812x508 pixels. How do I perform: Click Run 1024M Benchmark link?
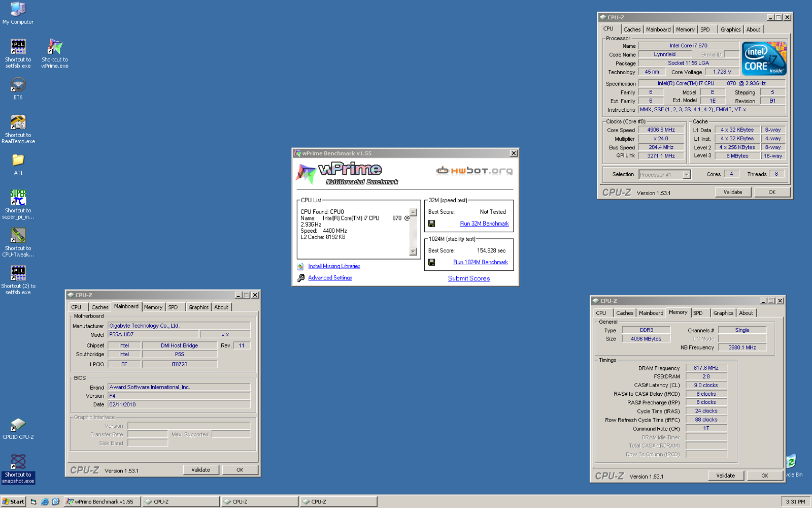pos(480,262)
